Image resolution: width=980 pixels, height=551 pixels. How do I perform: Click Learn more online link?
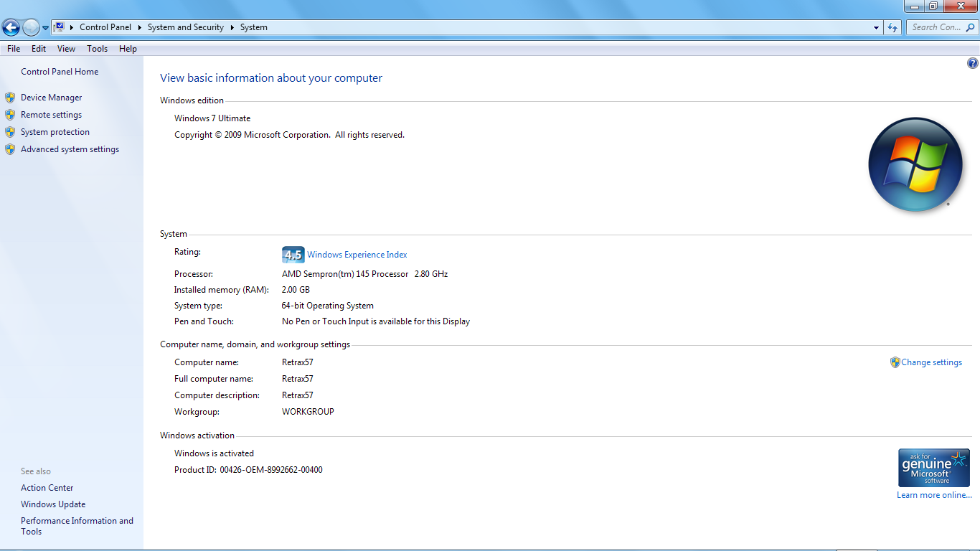[934, 495]
